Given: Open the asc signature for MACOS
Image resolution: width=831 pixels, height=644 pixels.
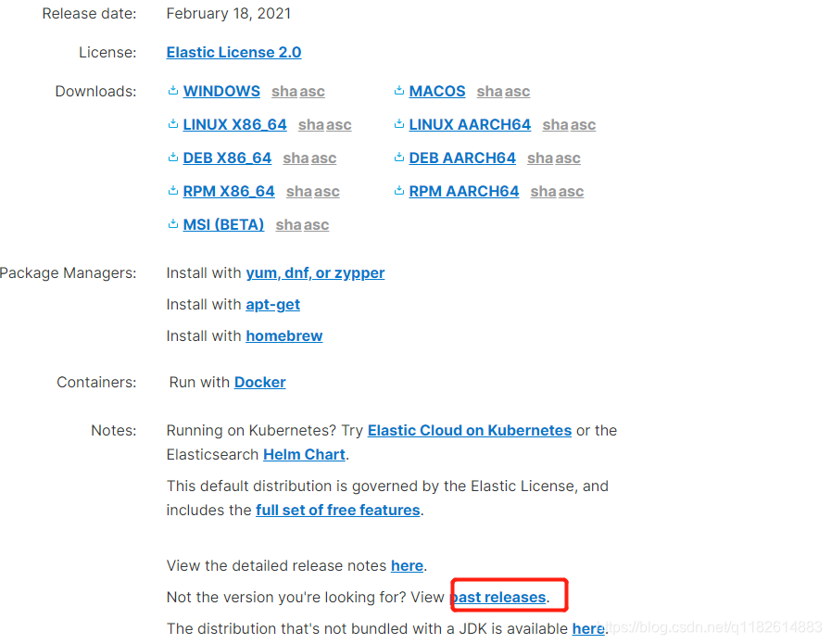Looking at the screenshot, I should 517,92.
